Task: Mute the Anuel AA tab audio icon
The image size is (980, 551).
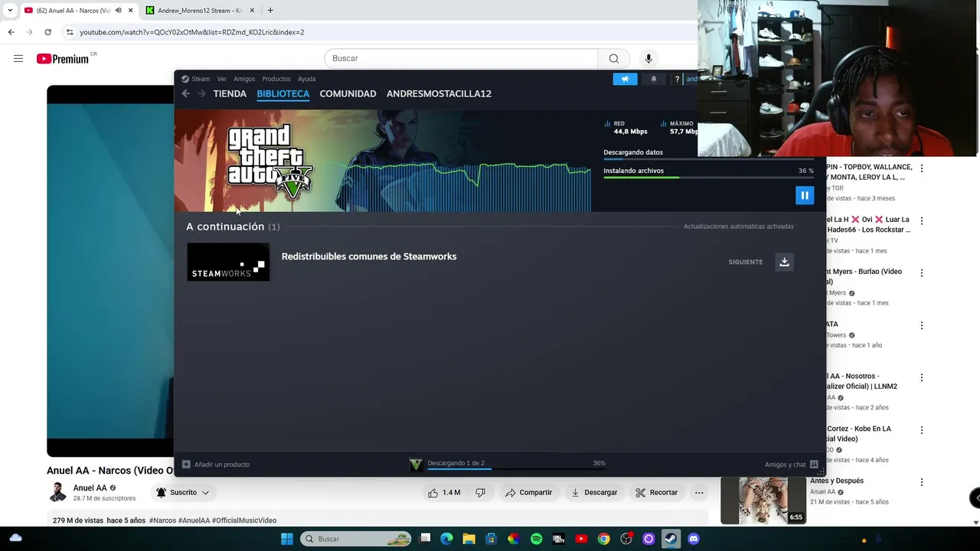Action: click(x=118, y=11)
